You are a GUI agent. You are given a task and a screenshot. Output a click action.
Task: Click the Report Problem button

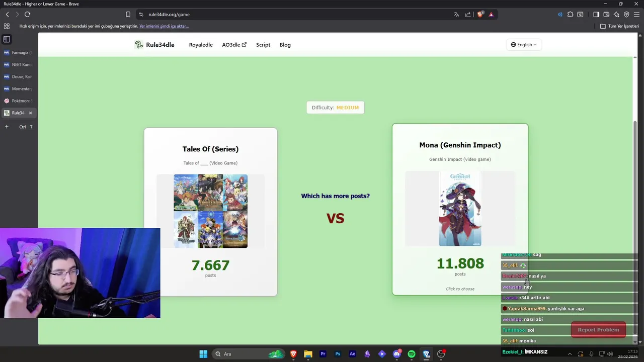pyautogui.click(x=598, y=330)
